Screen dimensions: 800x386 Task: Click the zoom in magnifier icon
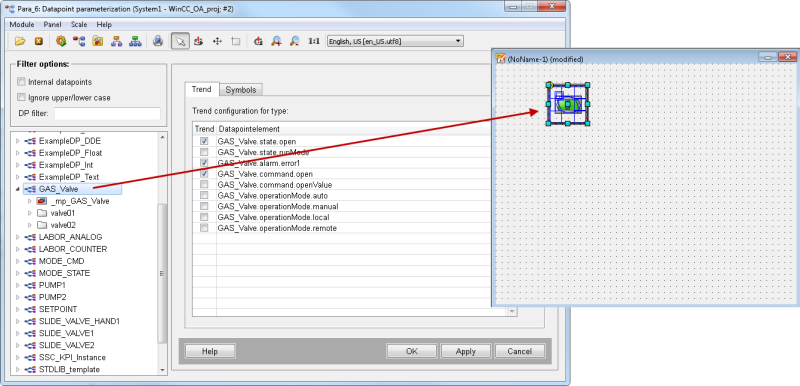(x=276, y=41)
